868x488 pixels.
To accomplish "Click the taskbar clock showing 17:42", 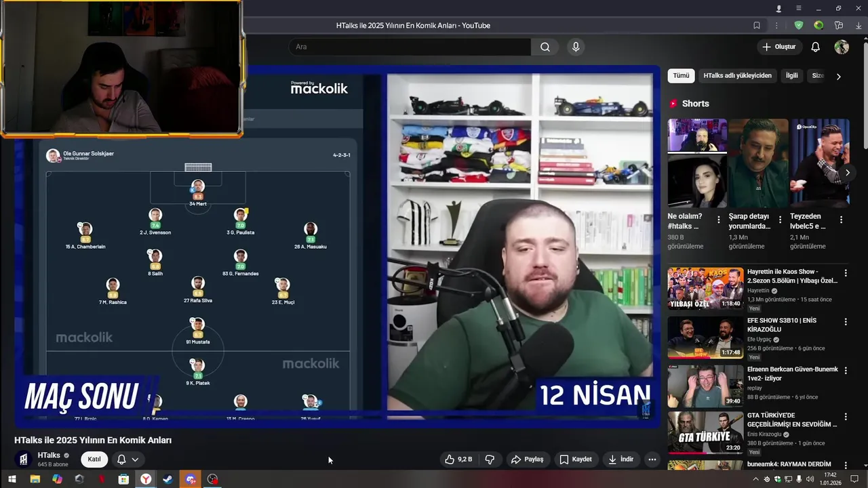I will 830,479.
